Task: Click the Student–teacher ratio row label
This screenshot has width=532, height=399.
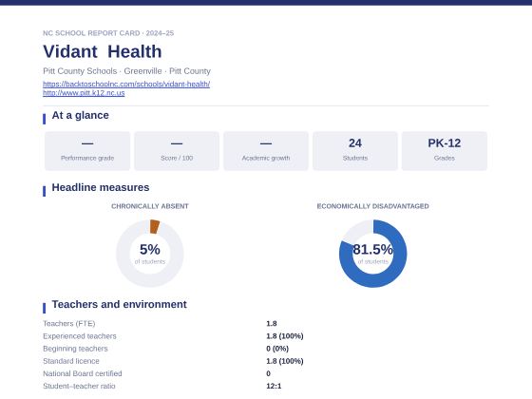Action: (x=79, y=386)
